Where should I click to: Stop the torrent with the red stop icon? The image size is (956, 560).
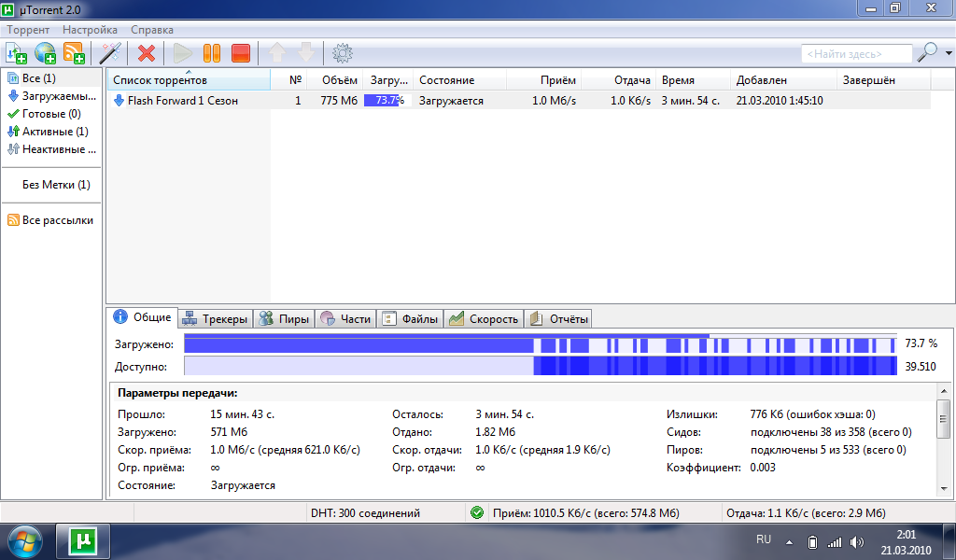tap(241, 53)
